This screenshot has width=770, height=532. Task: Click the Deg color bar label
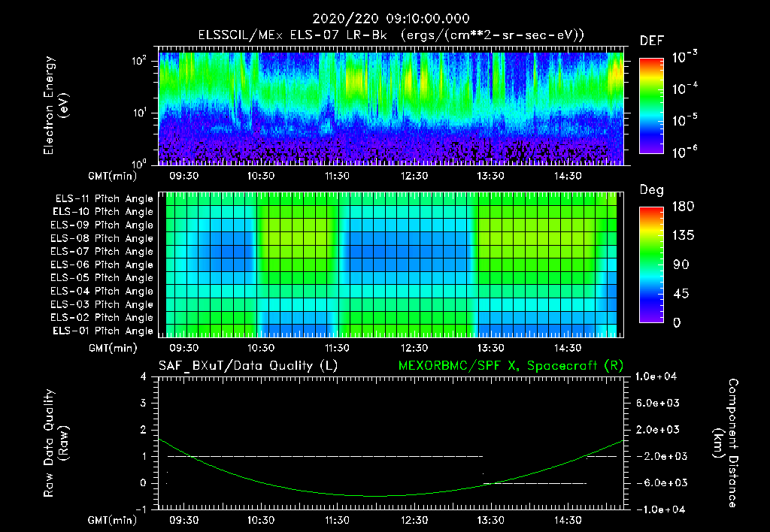click(651, 190)
